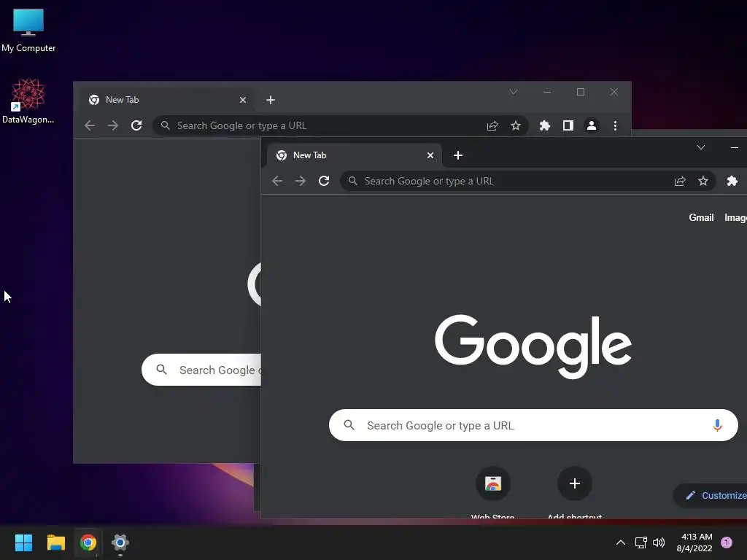Open My Computer desktop icon
Screen dimensions: 747x560
pyautogui.click(x=28, y=29)
